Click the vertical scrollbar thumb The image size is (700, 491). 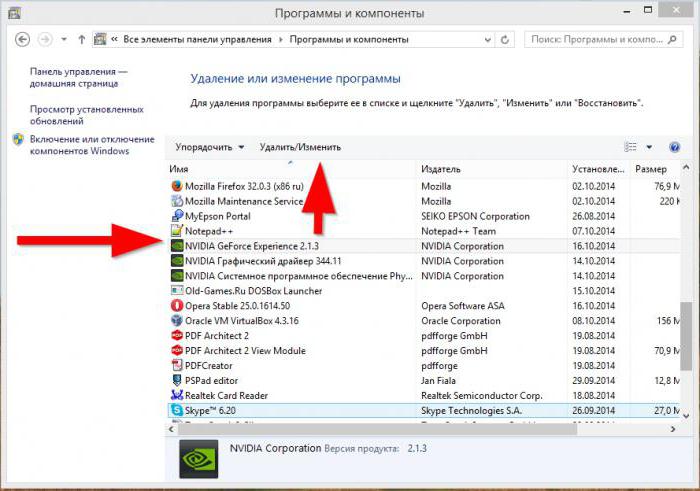click(686, 336)
